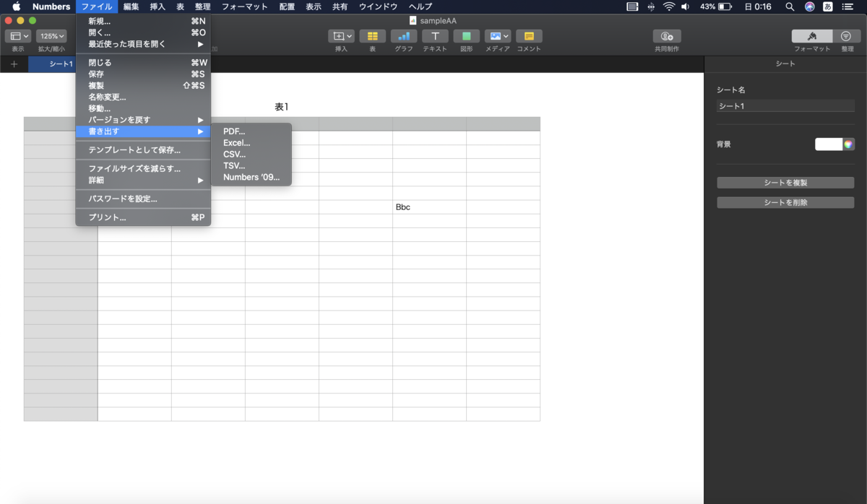Open the 表示 menu in menu bar
This screenshot has height=504, width=867.
pyautogui.click(x=314, y=6)
